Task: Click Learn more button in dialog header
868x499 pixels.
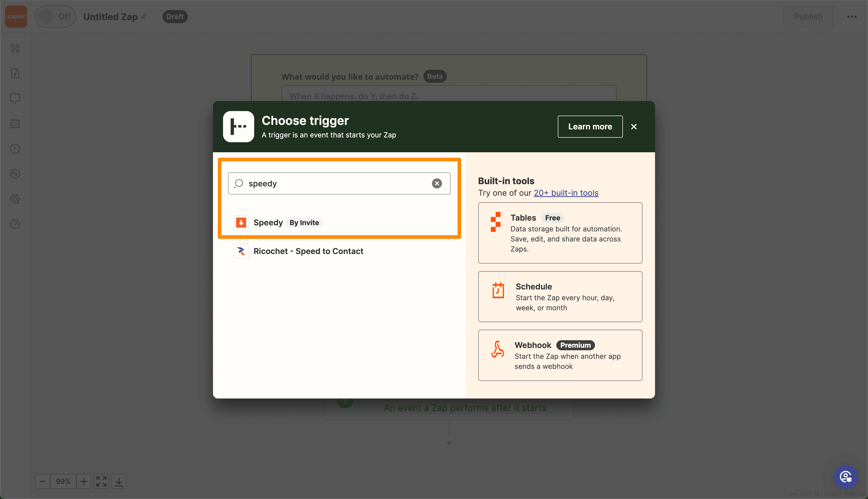Action: (590, 126)
